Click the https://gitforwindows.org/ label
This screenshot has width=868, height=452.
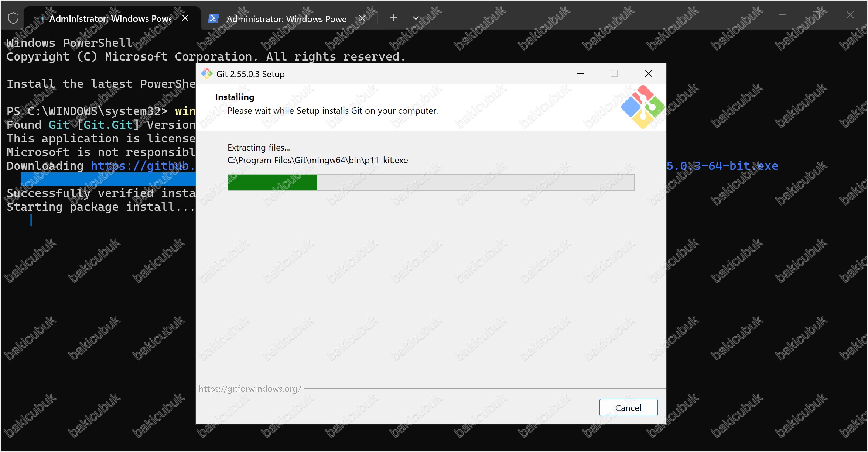coord(250,389)
